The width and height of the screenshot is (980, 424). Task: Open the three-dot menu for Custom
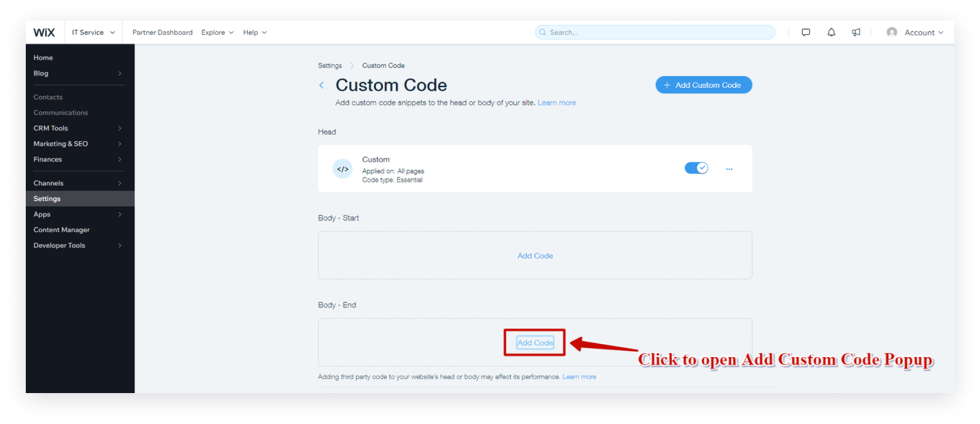729,169
